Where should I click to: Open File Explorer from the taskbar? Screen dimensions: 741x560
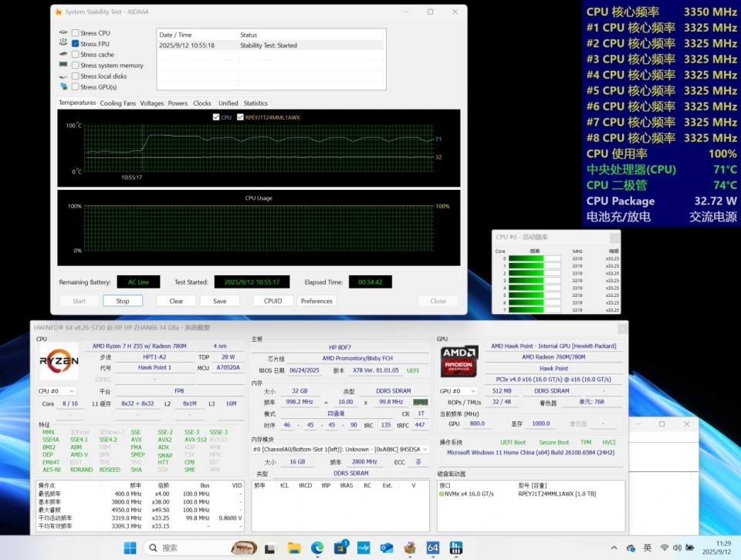click(294, 548)
